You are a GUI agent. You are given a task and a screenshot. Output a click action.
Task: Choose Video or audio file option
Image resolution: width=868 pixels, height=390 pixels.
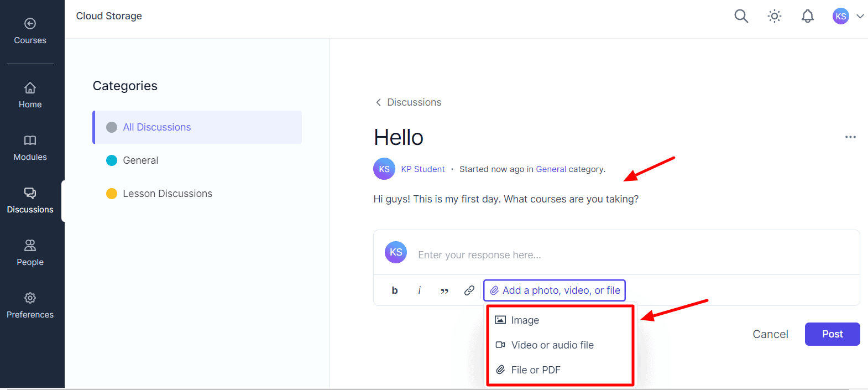click(552, 345)
